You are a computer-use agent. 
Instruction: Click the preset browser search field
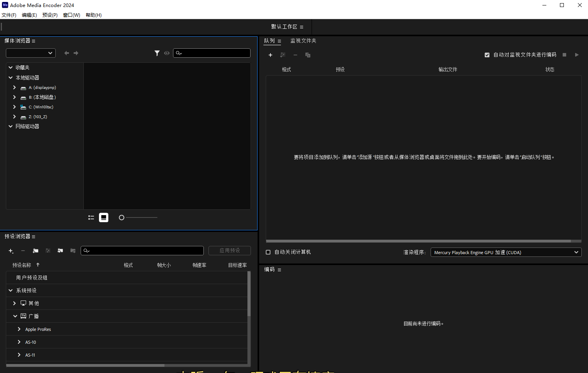coord(142,251)
